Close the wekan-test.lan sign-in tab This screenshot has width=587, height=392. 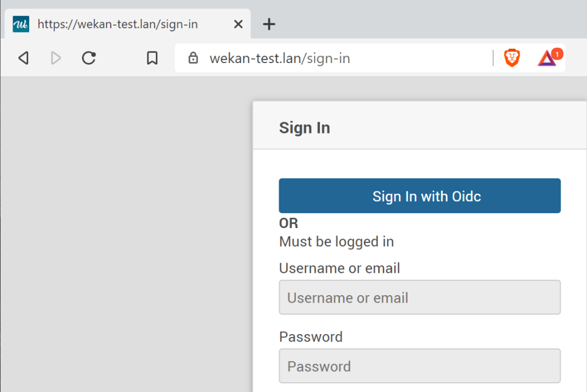[x=238, y=24]
